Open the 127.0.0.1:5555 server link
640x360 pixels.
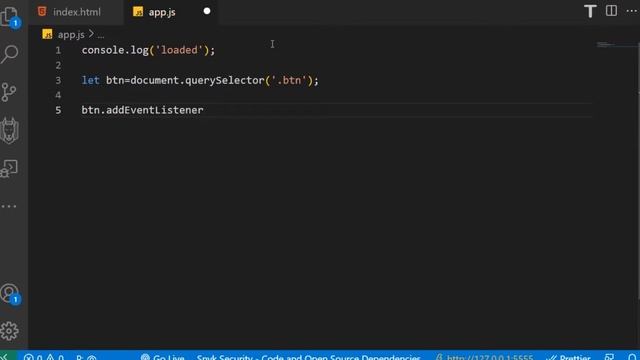coord(484,357)
